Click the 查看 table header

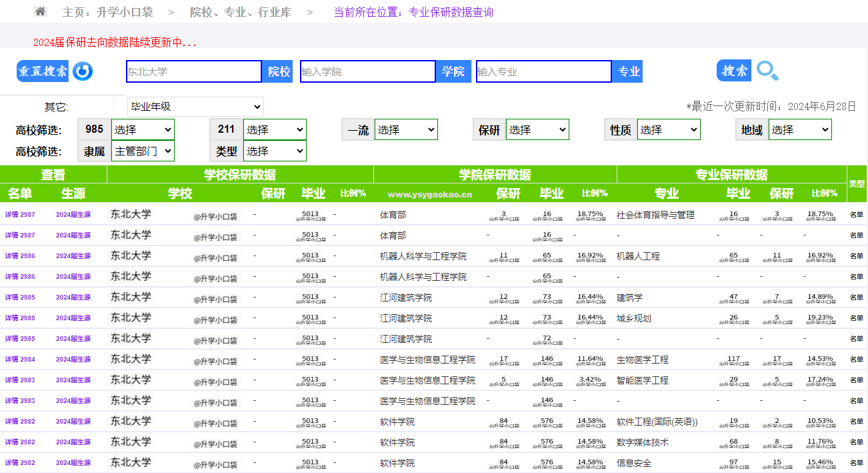[53, 175]
